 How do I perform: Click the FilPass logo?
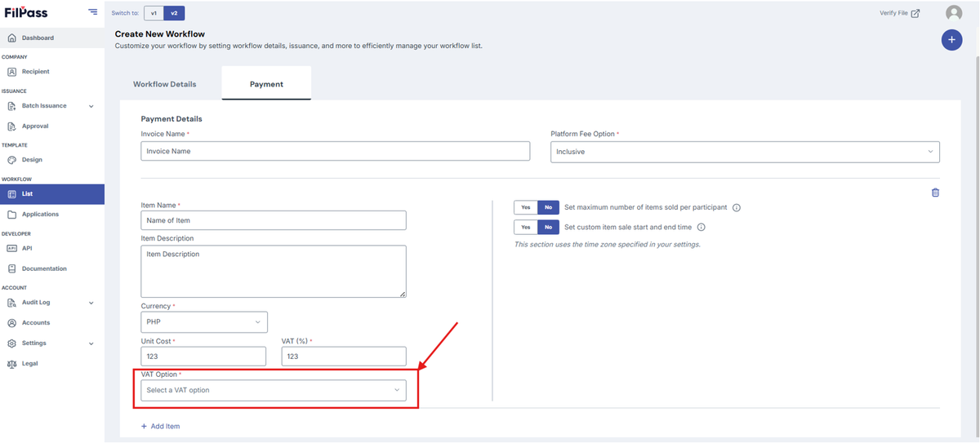[26, 12]
